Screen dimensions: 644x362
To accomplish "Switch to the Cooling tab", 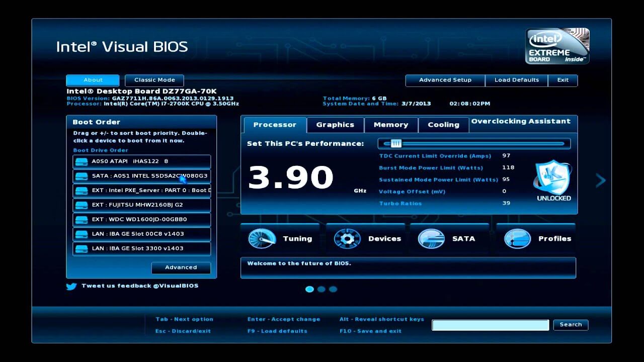I will tap(443, 125).
